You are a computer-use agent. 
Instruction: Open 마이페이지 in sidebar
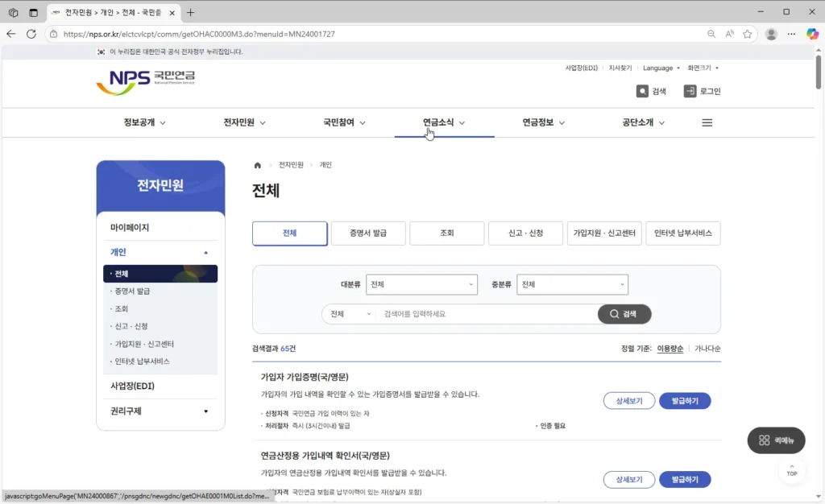click(x=130, y=228)
